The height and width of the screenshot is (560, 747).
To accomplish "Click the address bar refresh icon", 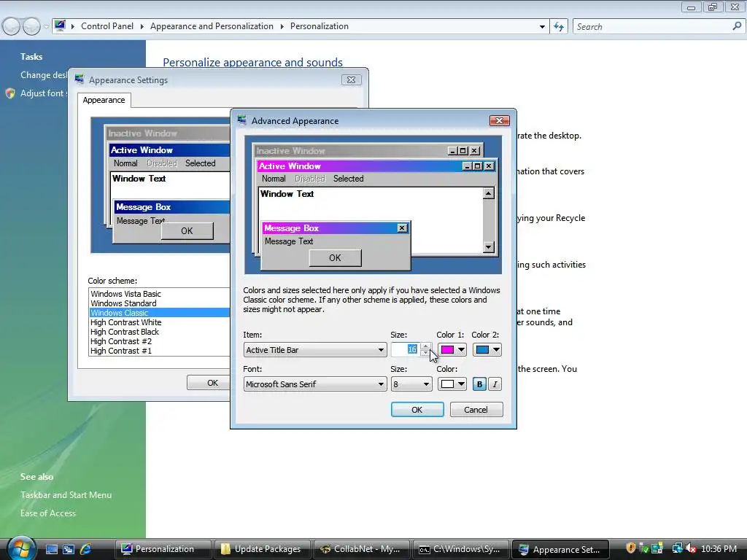I will [558, 27].
